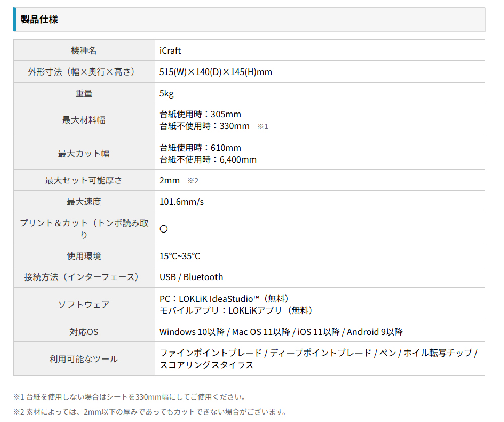Click the ※2 素材によっては footnote
This screenshot has width=504, height=422.
coord(150,412)
